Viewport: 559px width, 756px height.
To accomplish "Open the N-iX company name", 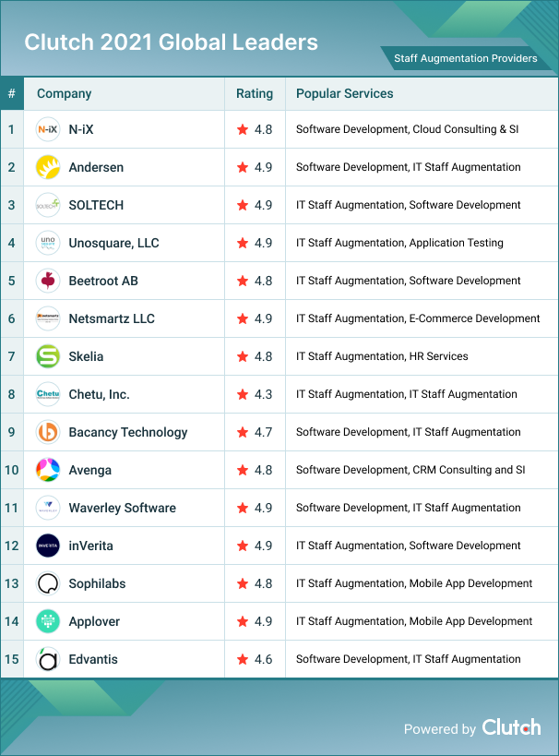I will tap(81, 129).
